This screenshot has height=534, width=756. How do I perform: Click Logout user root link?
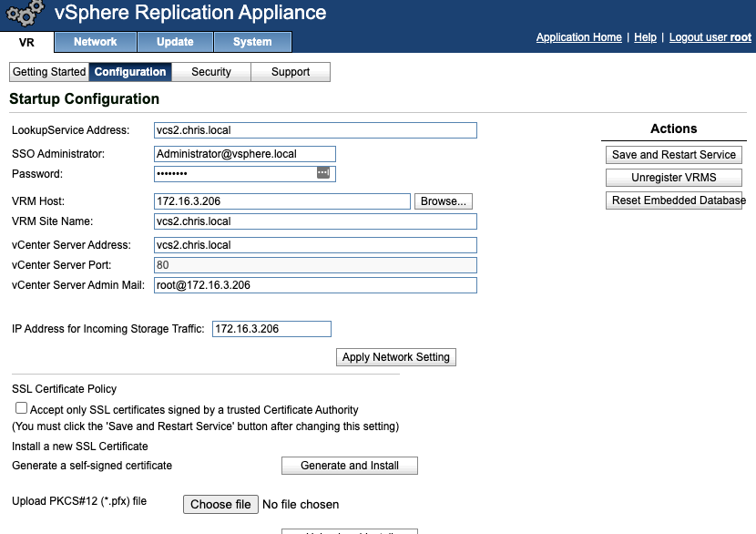tap(710, 37)
